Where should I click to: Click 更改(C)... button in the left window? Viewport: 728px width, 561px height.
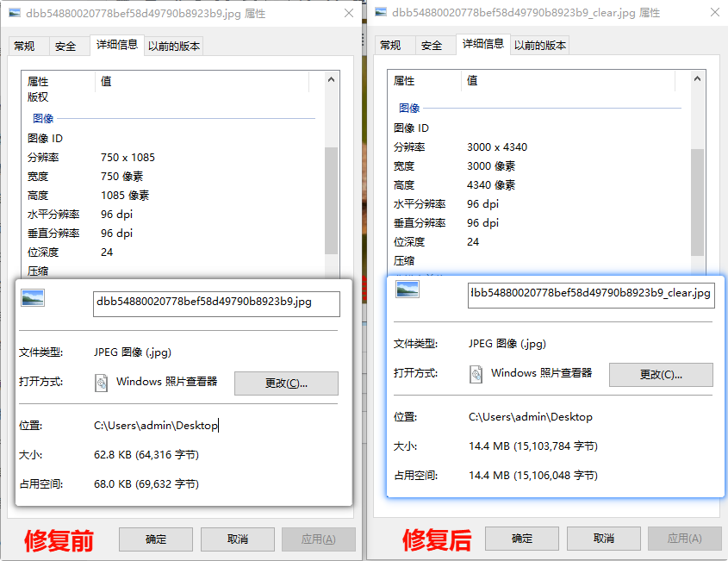(x=286, y=383)
